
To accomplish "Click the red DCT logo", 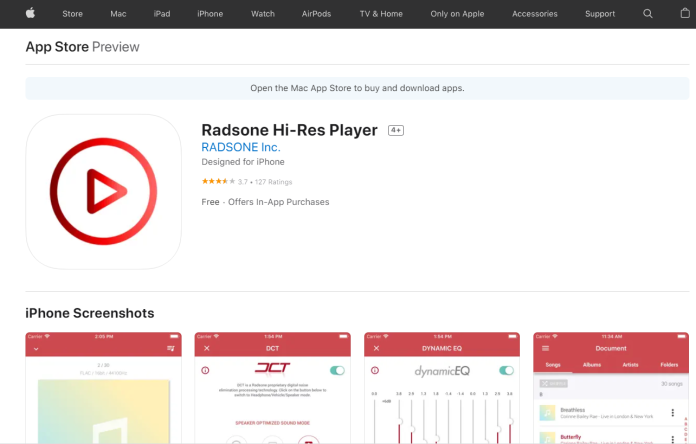I will point(272,368).
